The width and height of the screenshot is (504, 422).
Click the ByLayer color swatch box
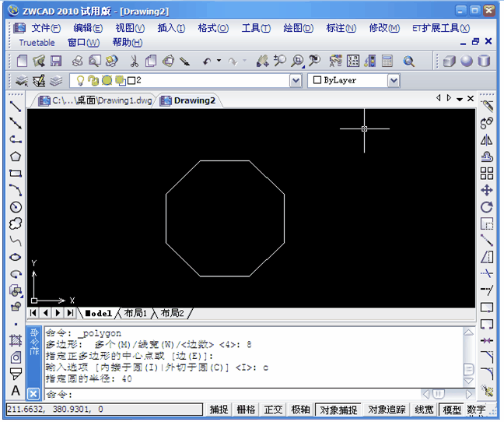[x=317, y=79]
